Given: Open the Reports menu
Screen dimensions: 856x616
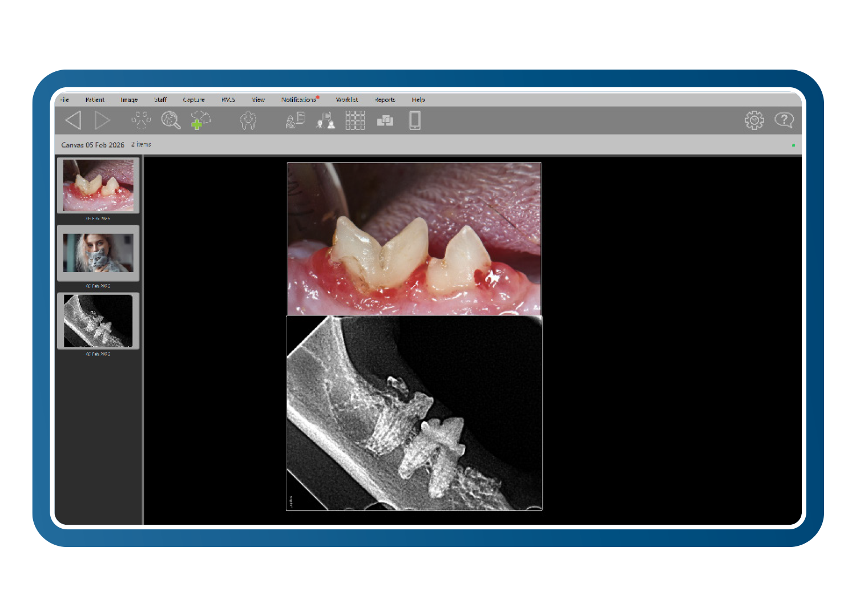Looking at the screenshot, I should tap(385, 100).
